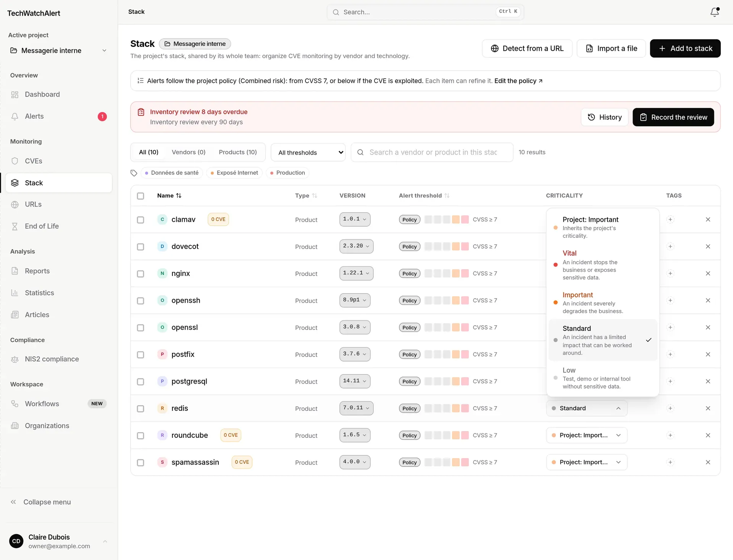Screen dimensions: 733x560
Task: Expand the Messagerie interne project selector
Action: pyautogui.click(x=58, y=51)
